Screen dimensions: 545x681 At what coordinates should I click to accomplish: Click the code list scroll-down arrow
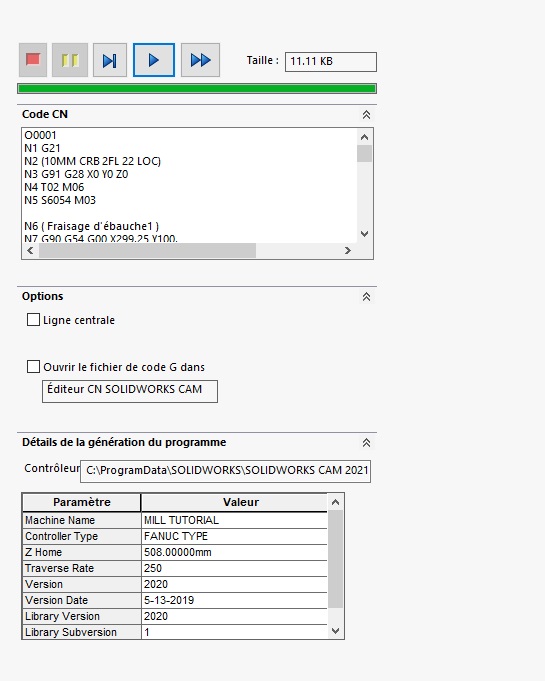click(364, 234)
